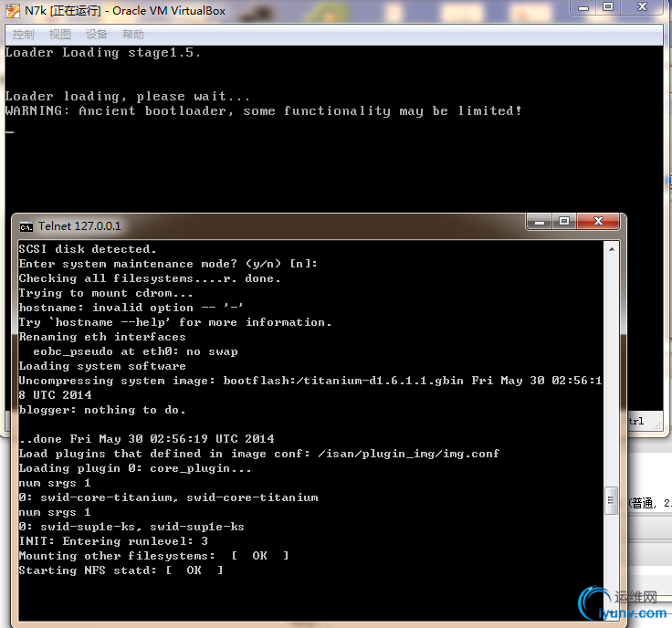Click 'Mounting other filesystems' OK line

[x=154, y=556]
